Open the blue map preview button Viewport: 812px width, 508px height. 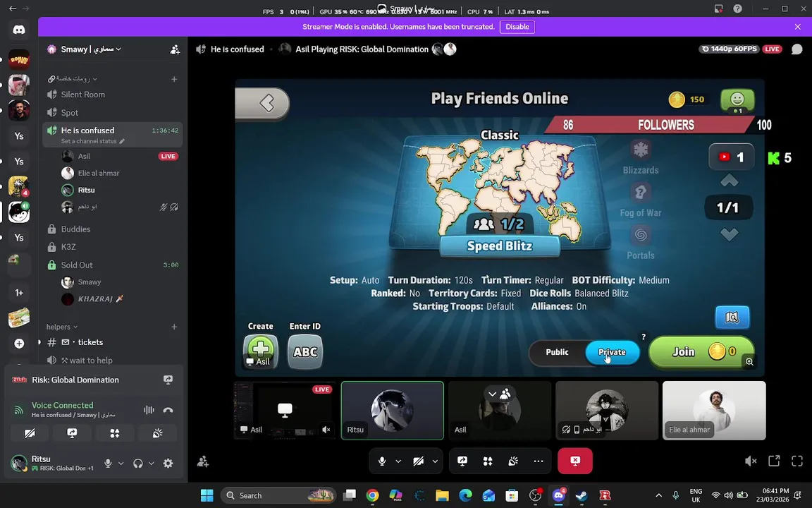pos(732,317)
